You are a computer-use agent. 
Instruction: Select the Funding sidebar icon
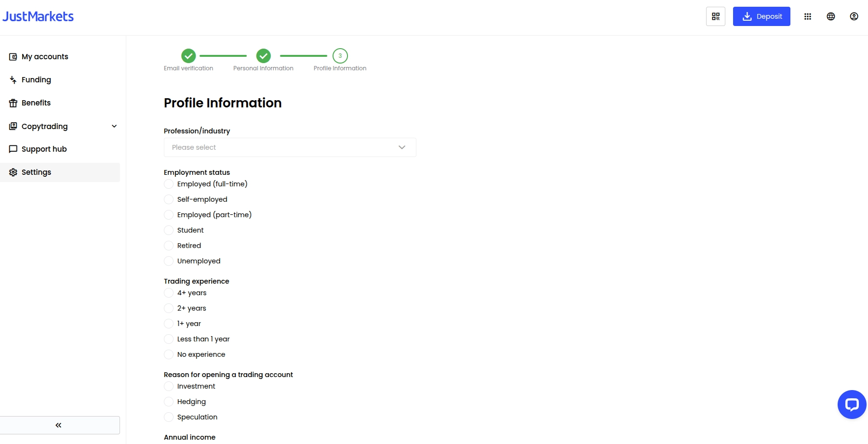(13, 79)
